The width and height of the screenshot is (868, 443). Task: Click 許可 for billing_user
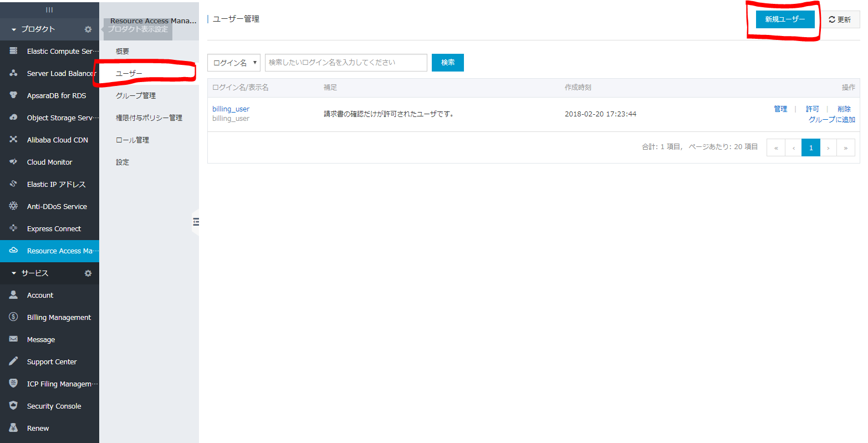point(812,109)
